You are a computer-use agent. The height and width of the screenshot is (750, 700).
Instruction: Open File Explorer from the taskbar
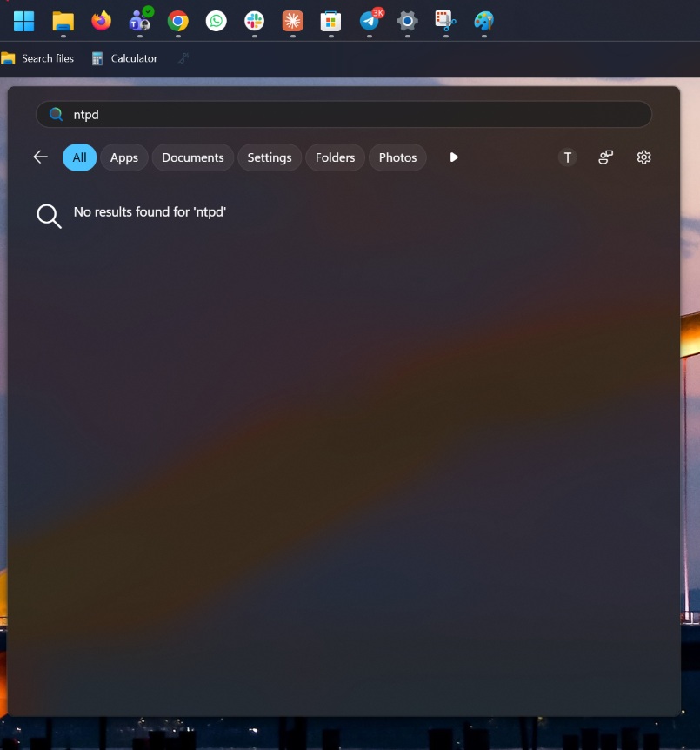coord(63,21)
